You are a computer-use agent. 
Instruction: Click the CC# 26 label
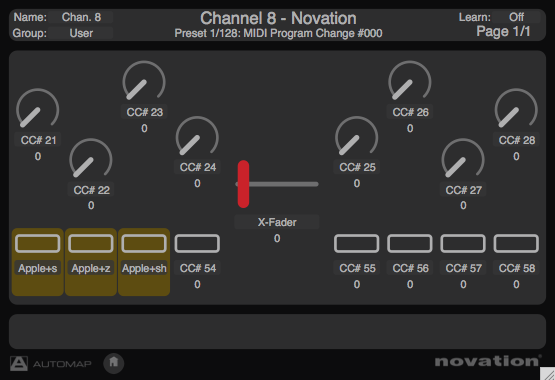[410, 112]
